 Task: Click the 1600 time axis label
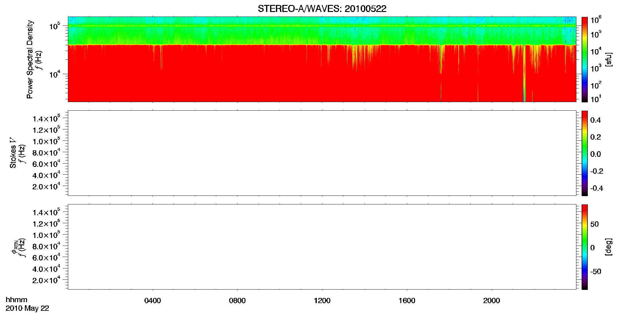tap(407, 301)
